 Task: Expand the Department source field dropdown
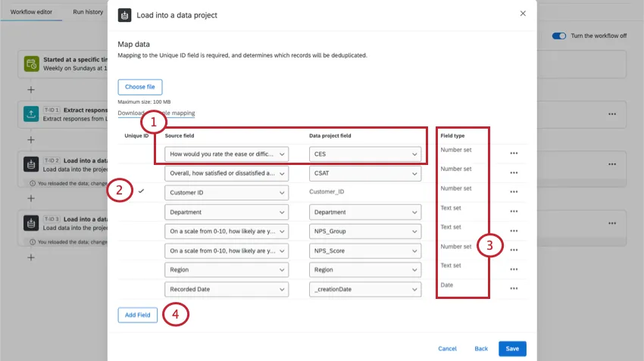(227, 212)
